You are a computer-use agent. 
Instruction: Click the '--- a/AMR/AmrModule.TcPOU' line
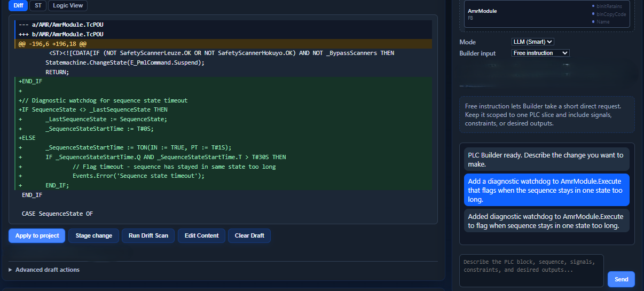tap(223, 25)
